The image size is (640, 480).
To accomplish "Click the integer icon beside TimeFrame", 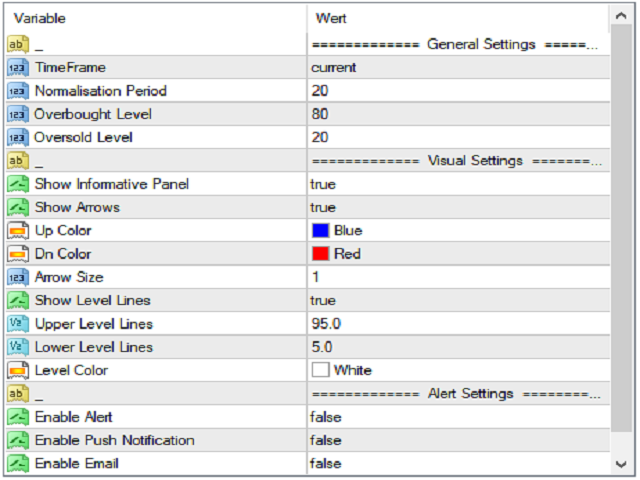I will 18,68.
